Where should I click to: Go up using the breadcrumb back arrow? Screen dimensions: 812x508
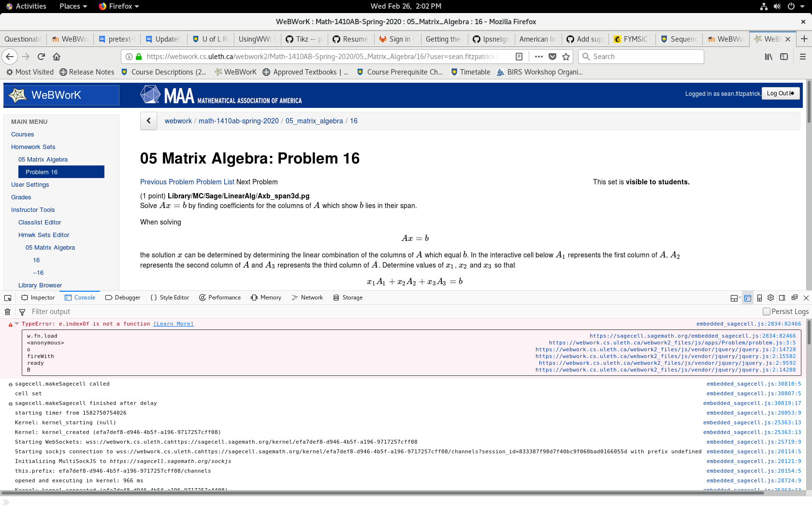[149, 121]
